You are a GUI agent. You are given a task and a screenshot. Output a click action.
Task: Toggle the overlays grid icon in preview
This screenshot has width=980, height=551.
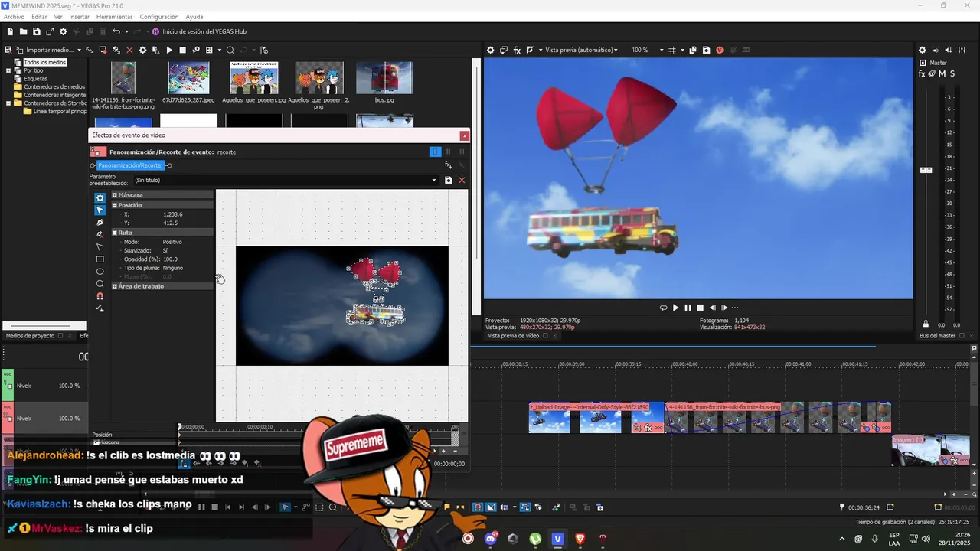pos(672,50)
